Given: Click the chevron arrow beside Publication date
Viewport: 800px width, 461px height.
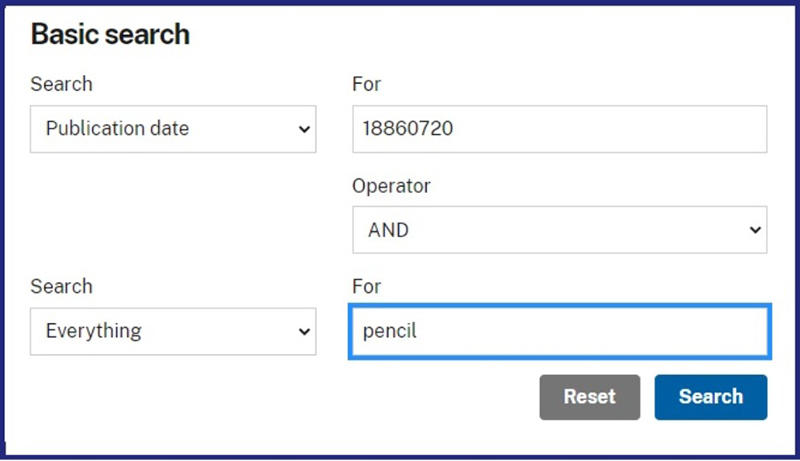Looking at the screenshot, I should (304, 130).
